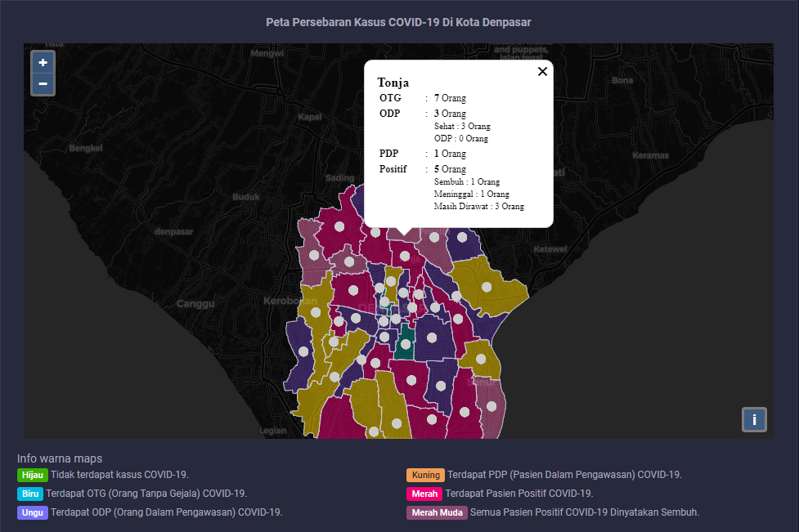Screen dimensions: 799x532
Task: Click the map title Peta Persebaran Kasus
Action: pos(399,22)
